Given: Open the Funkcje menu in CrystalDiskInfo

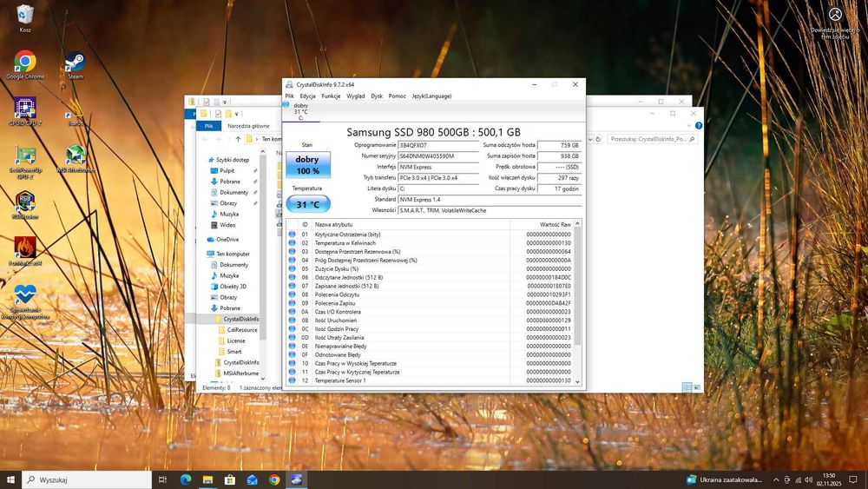Looking at the screenshot, I should pyautogui.click(x=331, y=96).
